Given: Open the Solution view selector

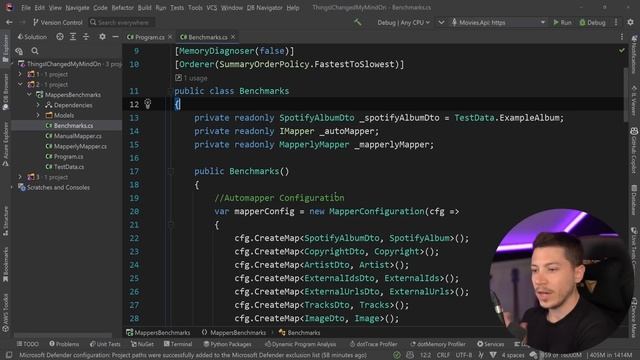Looking at the screenshot, I should [32, 37].
